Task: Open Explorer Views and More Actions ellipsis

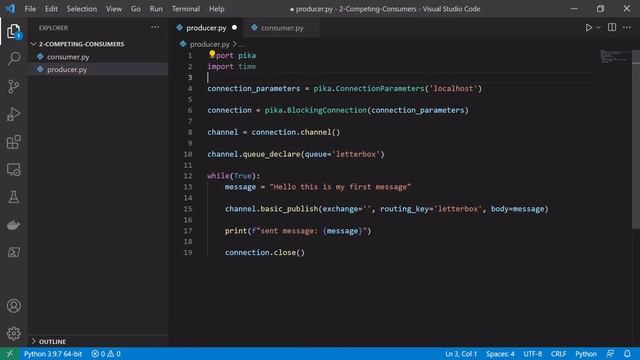Action: click(x=155, y=27)
